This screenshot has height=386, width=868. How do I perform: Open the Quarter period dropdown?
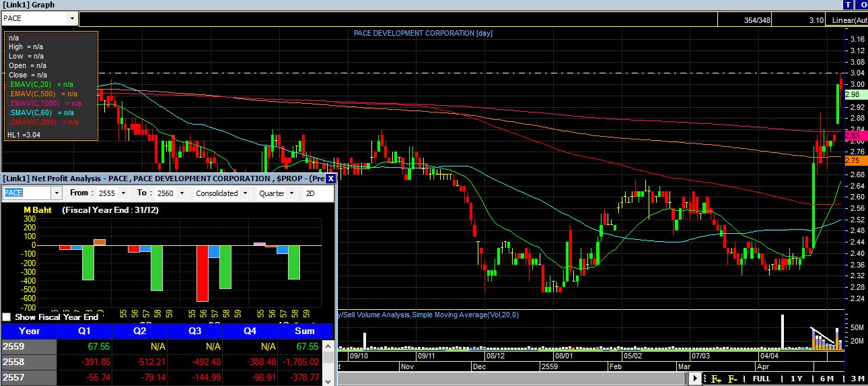click(291, 193)
